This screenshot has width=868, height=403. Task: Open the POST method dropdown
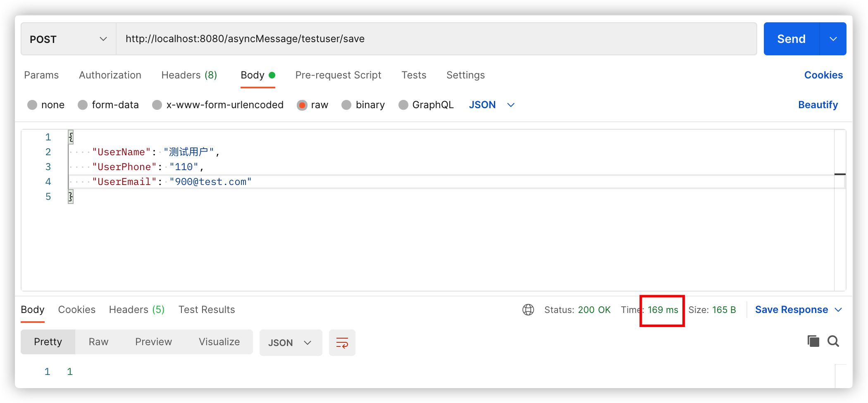(68, 39)
